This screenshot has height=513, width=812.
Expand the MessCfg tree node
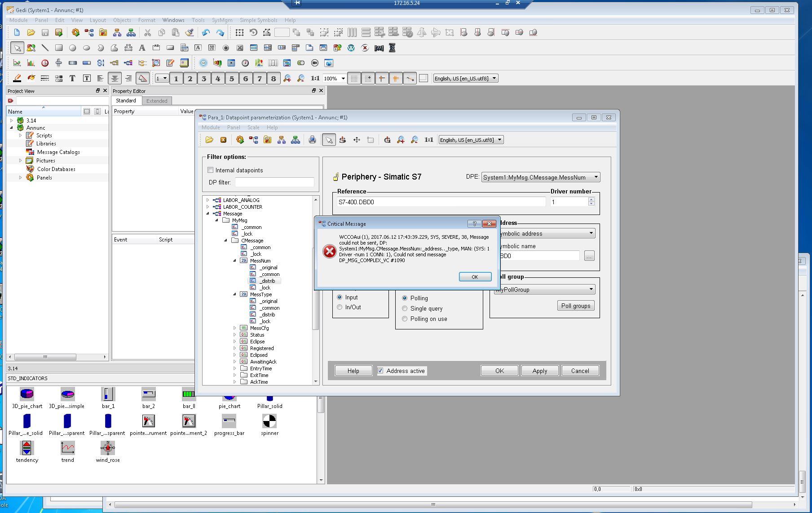[234, 328]
